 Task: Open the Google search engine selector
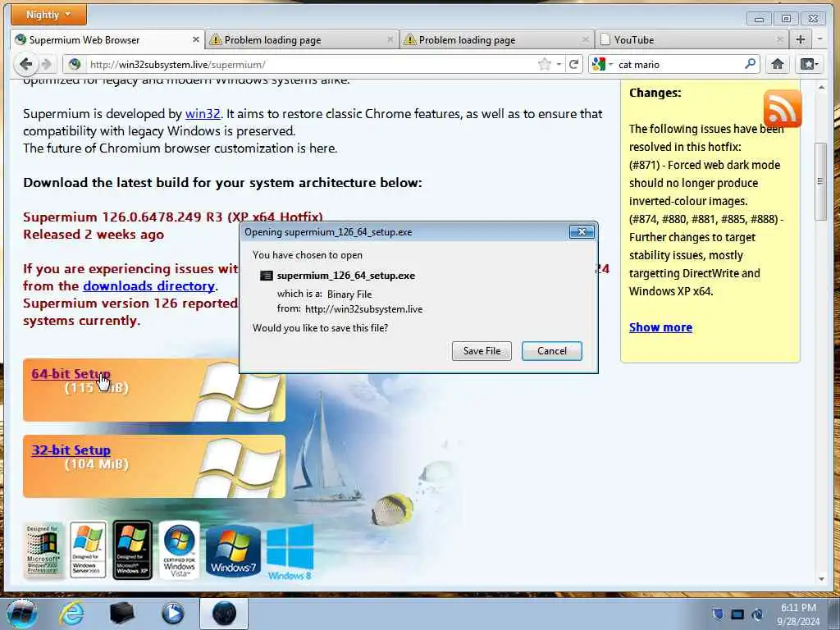click(602, 64)
